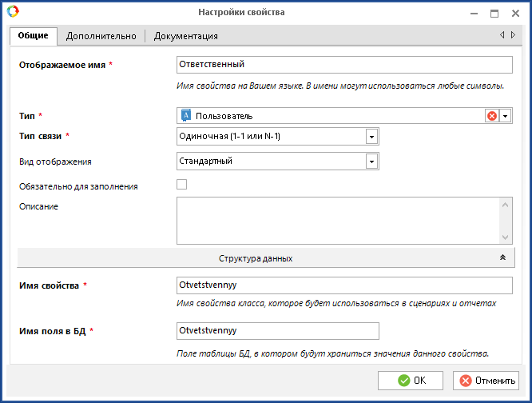Expand the Тип связи dropdown

371,137
